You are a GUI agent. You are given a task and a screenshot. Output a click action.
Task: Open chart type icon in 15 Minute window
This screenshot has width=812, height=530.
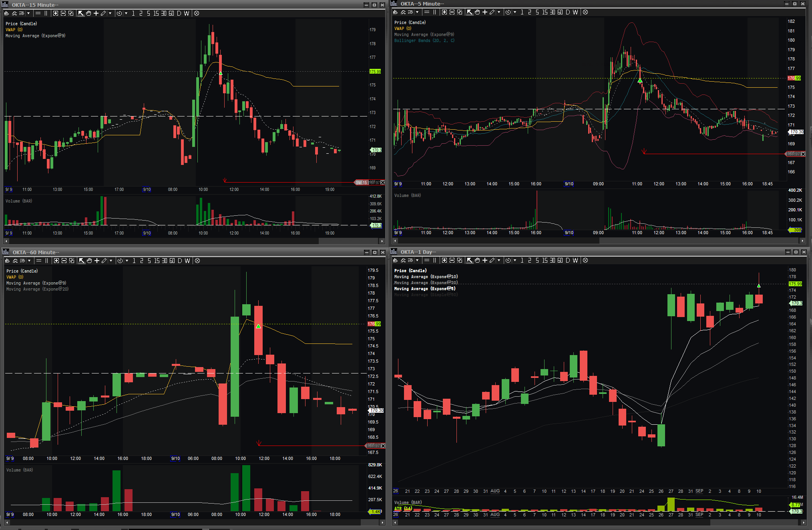click(x=6, y=13)
